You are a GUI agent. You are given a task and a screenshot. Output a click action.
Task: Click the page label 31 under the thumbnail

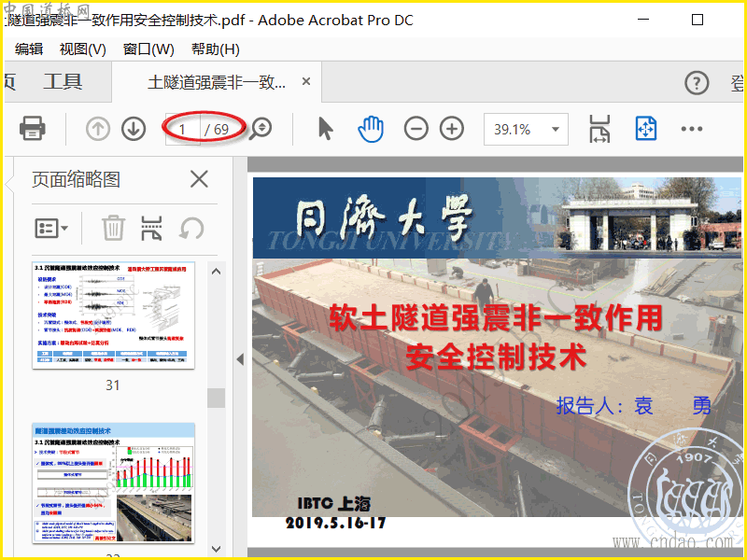click(x=113, y=385)
